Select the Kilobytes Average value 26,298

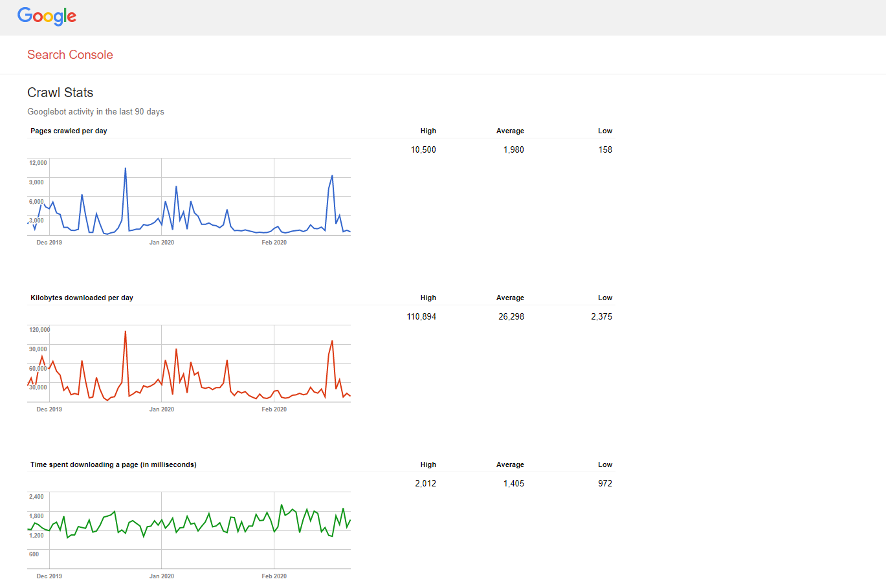[x=511, y=316]
